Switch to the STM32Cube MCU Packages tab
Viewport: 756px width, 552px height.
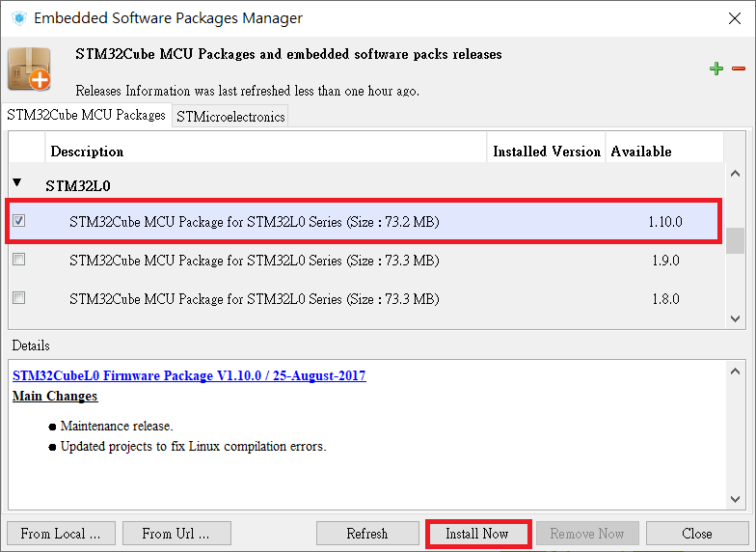coord(87,115)
